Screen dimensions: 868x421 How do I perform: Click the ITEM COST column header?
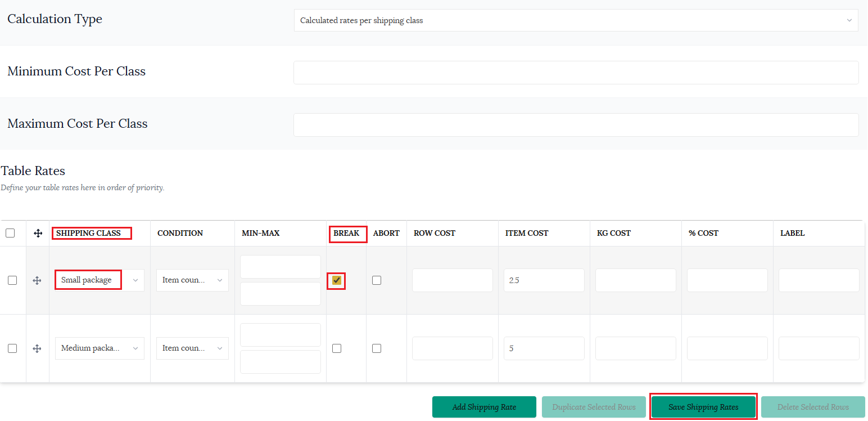pos(527,233)
